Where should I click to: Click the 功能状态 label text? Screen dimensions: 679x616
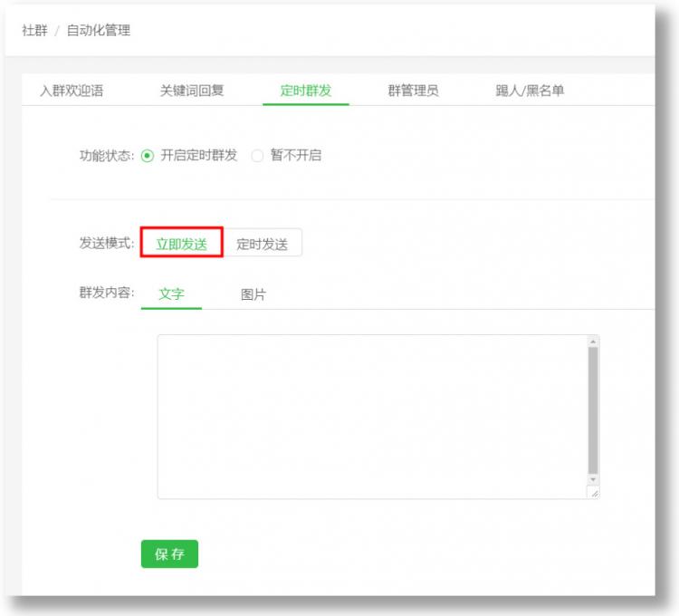107,156
